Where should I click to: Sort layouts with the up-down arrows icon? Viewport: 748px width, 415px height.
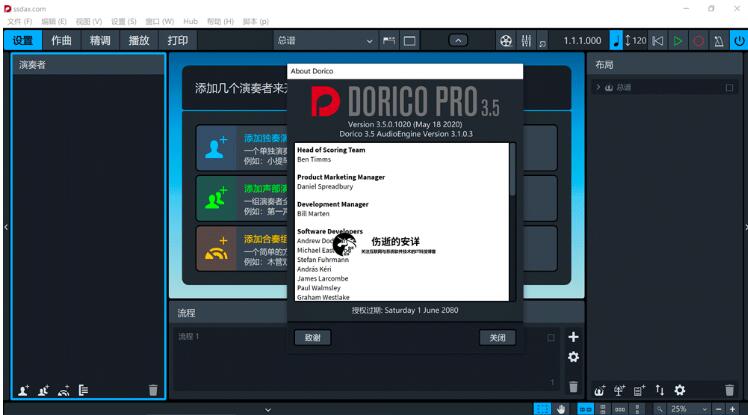pos(660,391)
